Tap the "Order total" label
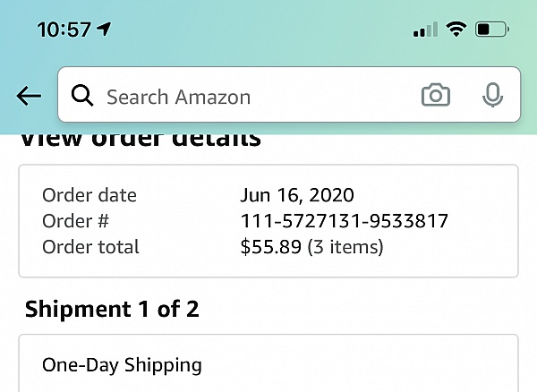The height and width of the screenshot is (392, 537). coord(90,247)
